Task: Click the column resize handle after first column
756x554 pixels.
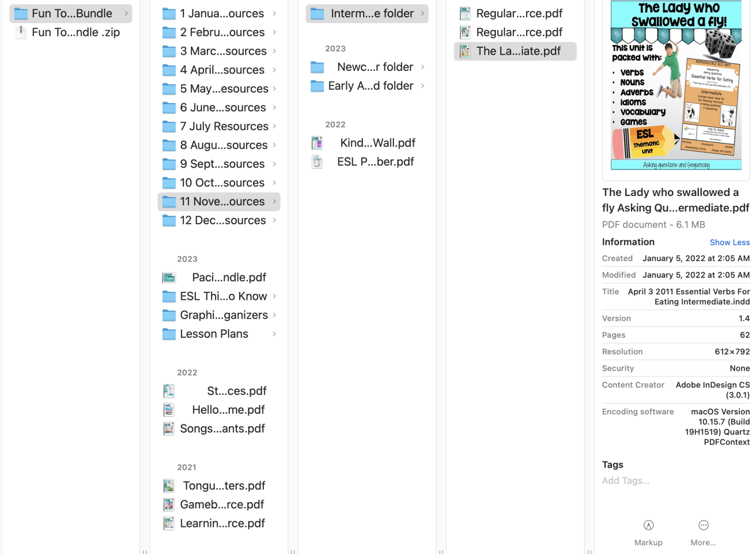Action: tap(145, 552)
